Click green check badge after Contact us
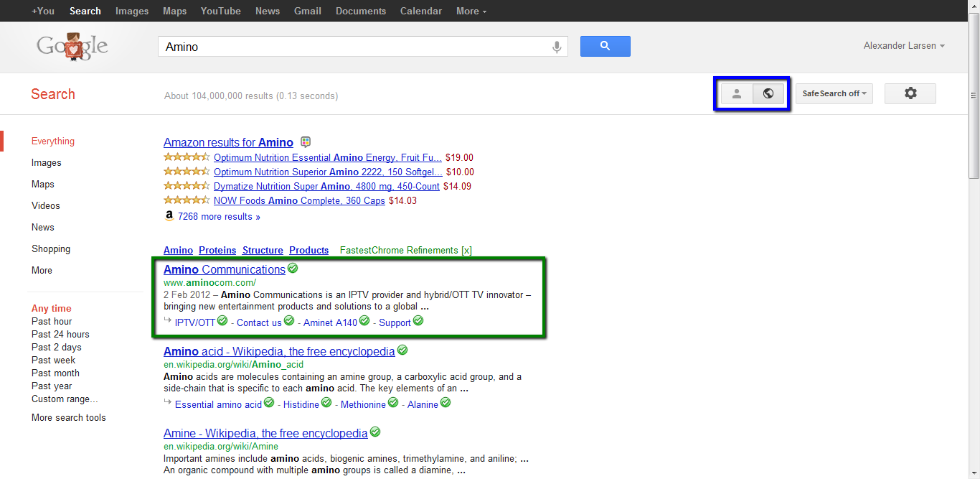The height and width of the screenshot is (479, 980). pos(289,321)
